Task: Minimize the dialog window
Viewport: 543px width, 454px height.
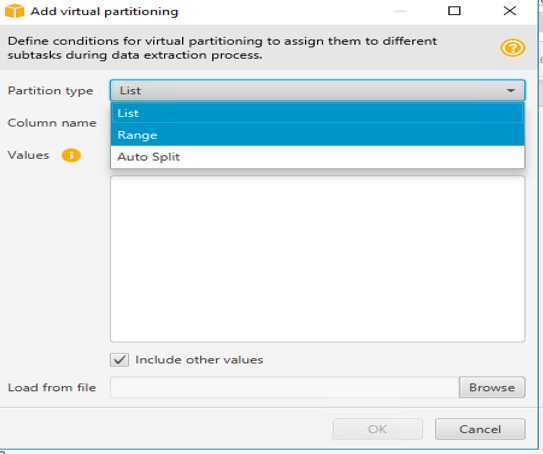Action: coord(400,11)
